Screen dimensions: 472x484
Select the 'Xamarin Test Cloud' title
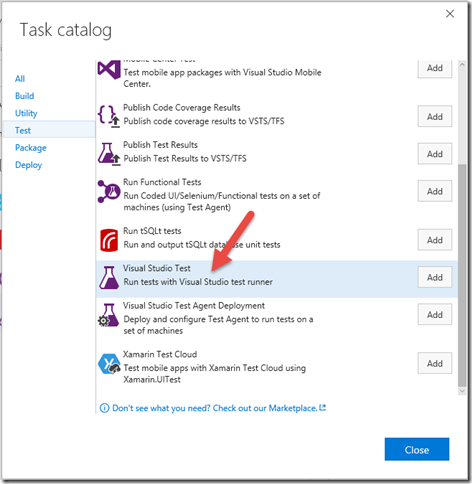(x=160, y=354)
